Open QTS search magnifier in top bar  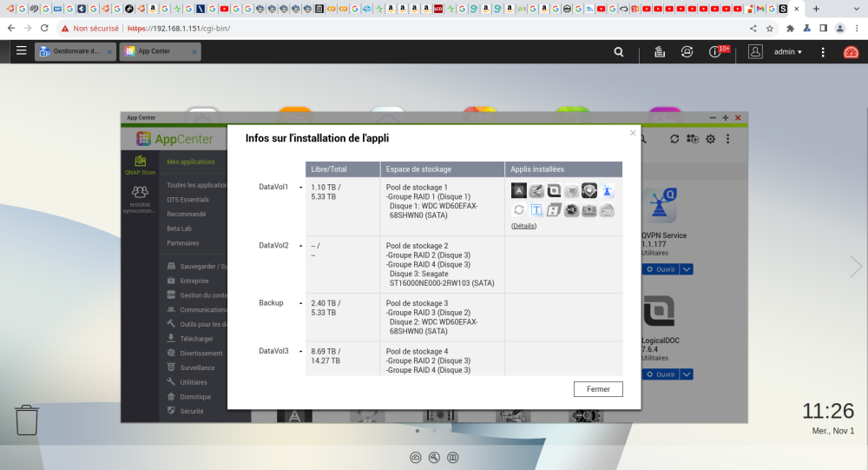click(618, 51)
